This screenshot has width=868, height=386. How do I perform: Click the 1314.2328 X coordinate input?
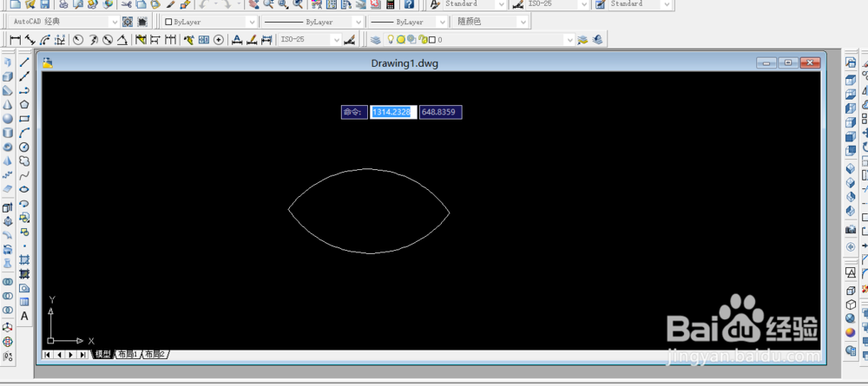pyautogui.click(x=393, y=112)
